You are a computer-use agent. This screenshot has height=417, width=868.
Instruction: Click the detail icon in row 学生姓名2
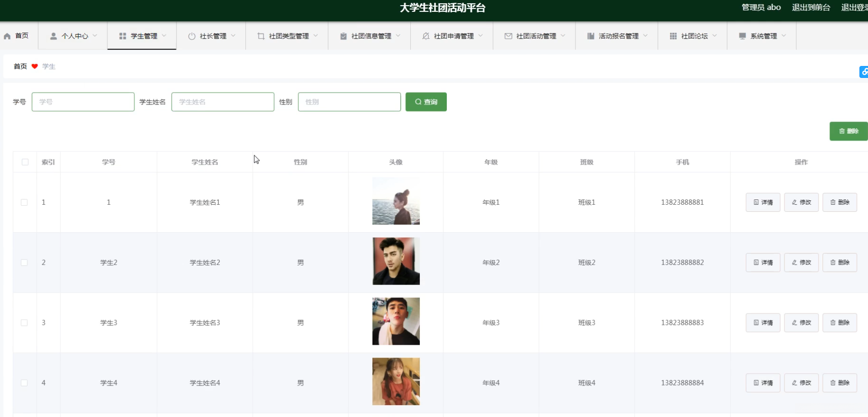coord(756,263)
